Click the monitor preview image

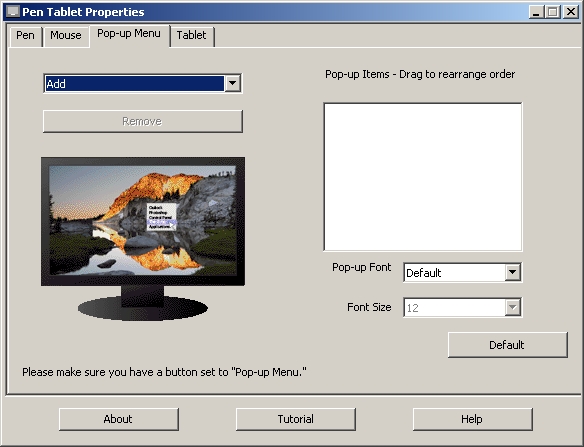point(143,238)
